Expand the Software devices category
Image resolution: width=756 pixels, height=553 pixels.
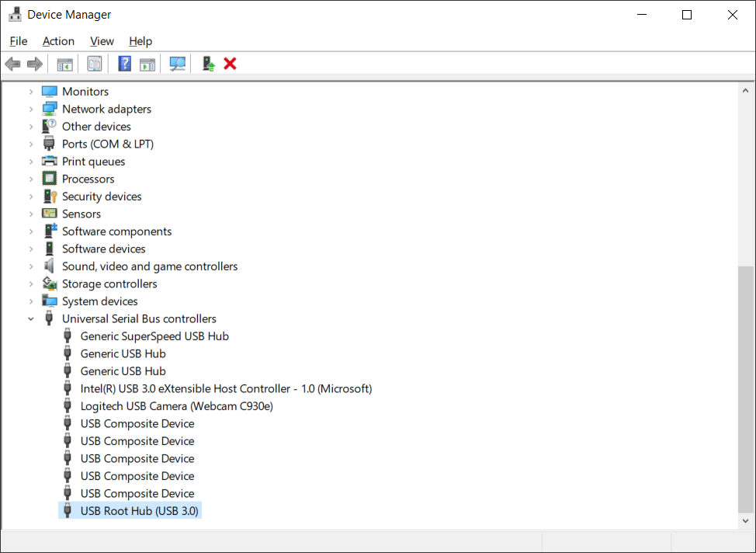click(31, 249)
